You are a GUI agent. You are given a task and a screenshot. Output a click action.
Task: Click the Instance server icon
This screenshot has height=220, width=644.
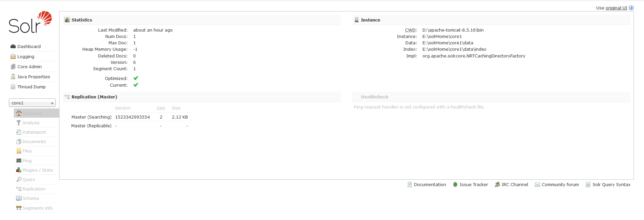(357, 20)
